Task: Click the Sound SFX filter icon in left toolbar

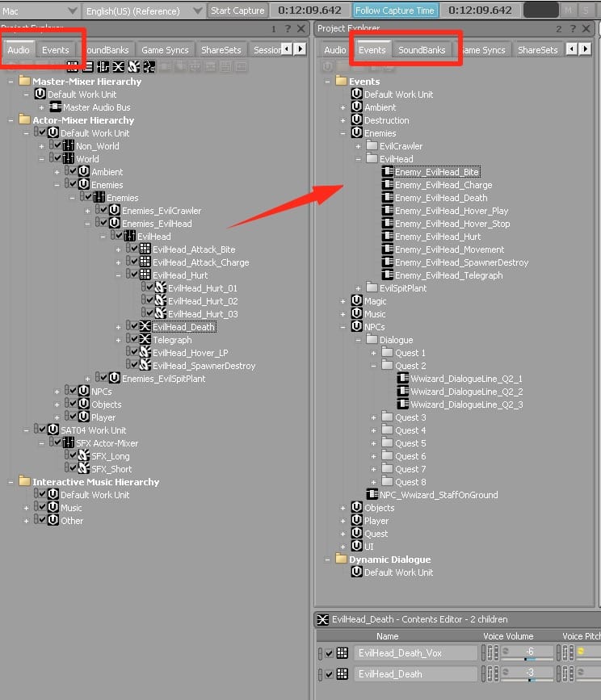Action: tap(133, 67)
